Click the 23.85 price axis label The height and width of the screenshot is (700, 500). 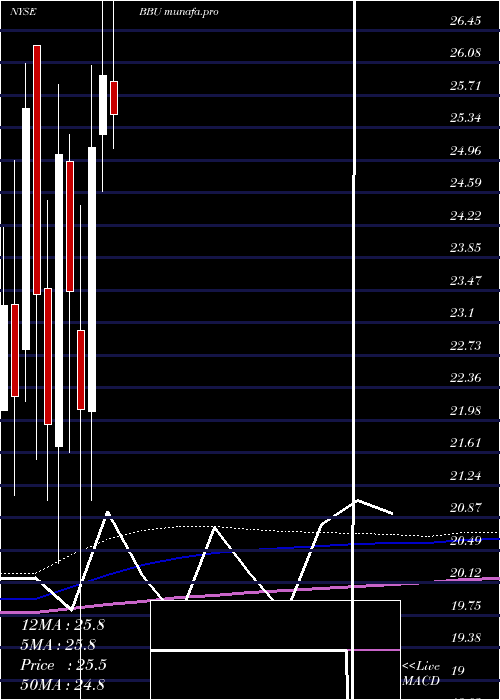point(466,248)
